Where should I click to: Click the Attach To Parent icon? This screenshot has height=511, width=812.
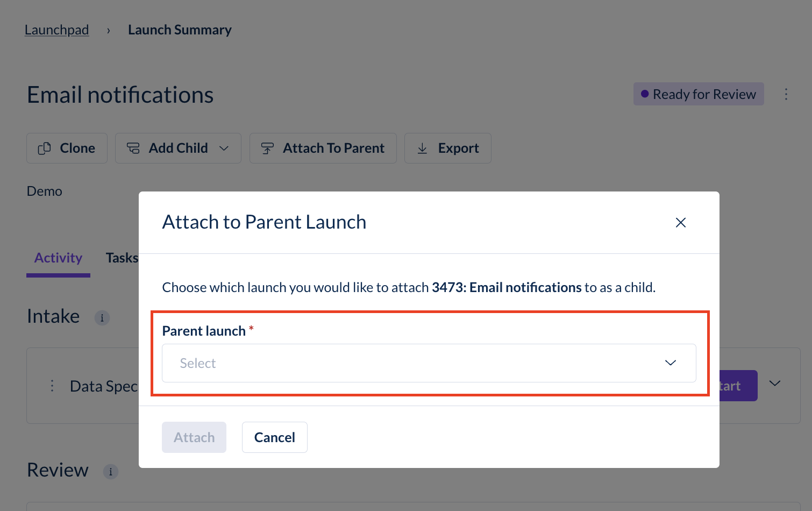(267, 148)
